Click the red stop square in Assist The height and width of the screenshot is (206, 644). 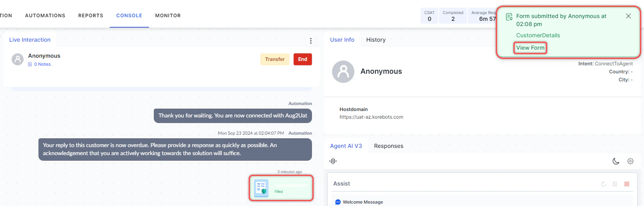click(627, 184)
